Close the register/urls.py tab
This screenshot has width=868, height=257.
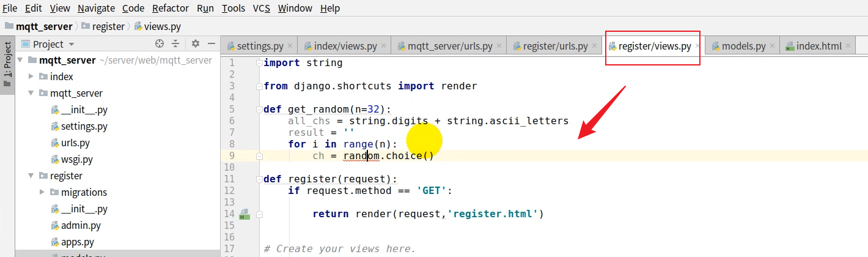(x=595, y=47)
